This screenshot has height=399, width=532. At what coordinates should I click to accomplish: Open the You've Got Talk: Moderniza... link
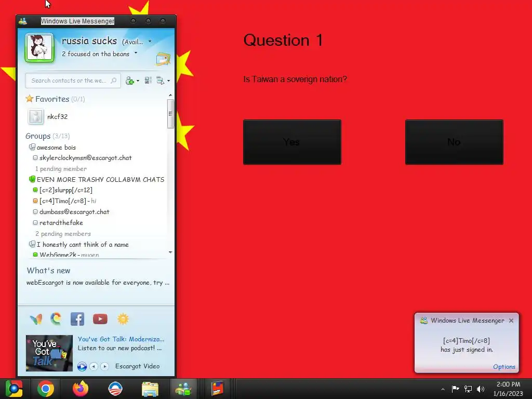121,339
